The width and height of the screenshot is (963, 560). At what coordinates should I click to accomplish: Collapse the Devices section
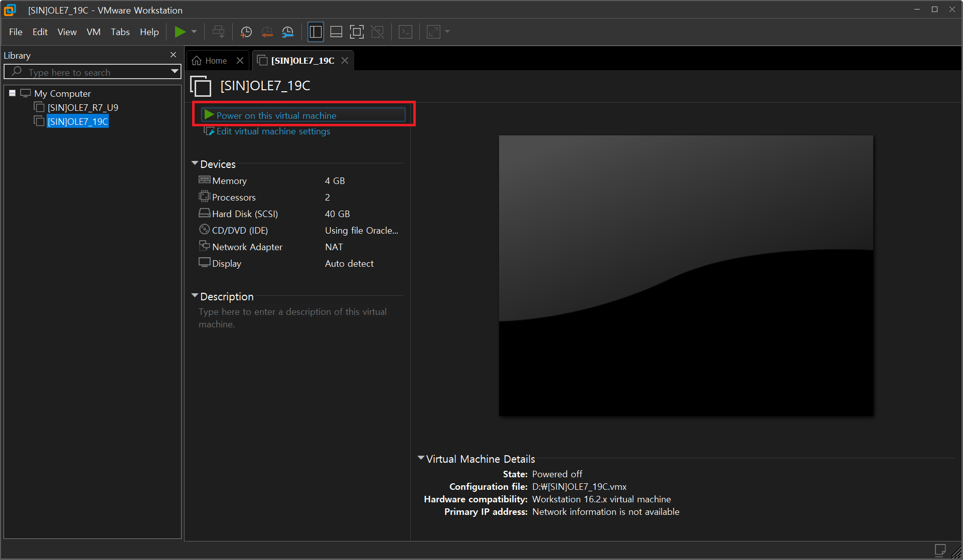195,163
